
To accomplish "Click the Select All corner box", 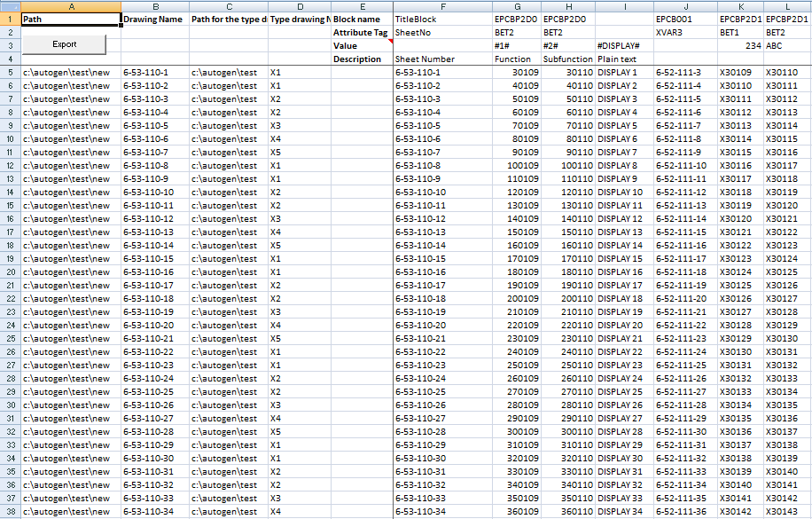I will click(x=11, y=7).
